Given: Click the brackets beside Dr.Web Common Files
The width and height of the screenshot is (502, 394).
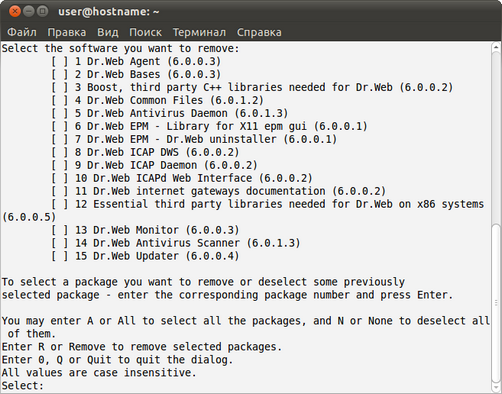Looking at the screenshot, I should pyautogui.click(x=60, y=100).
